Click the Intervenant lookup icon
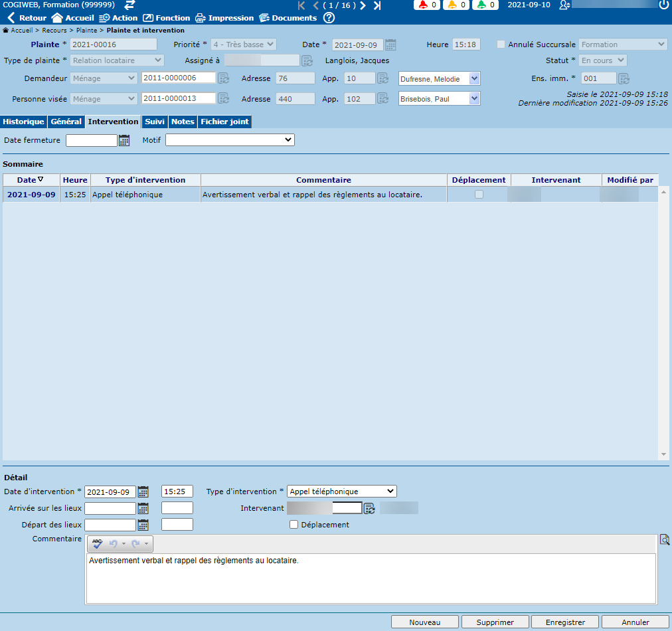Screen dimensions: 672x631 click(x=369, y=508)
